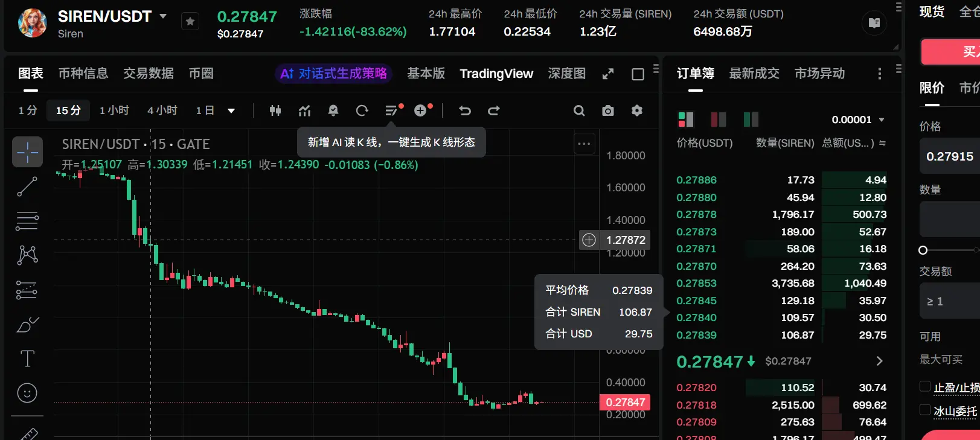The height and width of the screenshot is (440, 980).
Task: Open the 币圈 tab
Action: [x=201, y=74]
